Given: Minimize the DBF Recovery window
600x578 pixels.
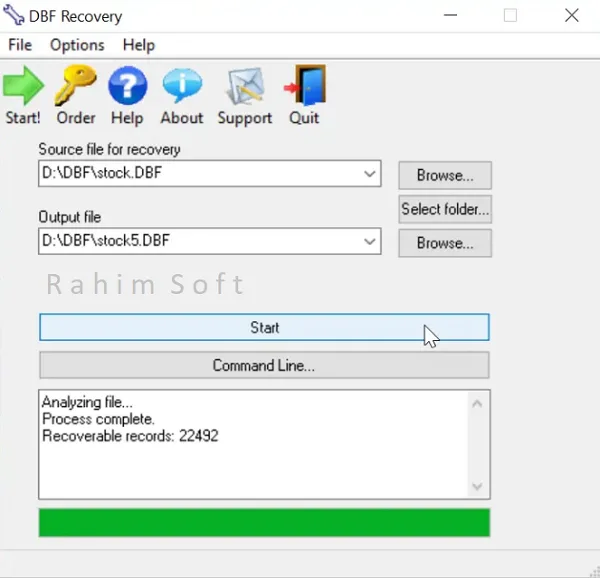Looking at the screenshot, I should [x=450, y=16].
